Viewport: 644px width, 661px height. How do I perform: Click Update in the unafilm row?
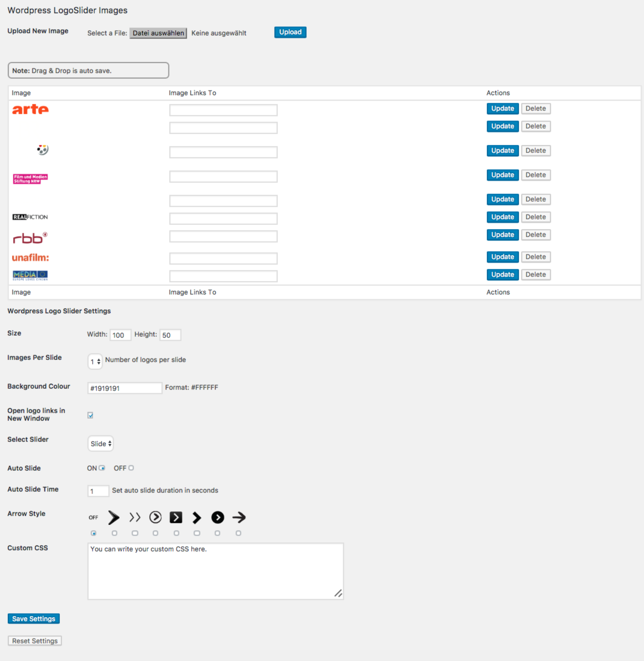(x=503, y=257)
